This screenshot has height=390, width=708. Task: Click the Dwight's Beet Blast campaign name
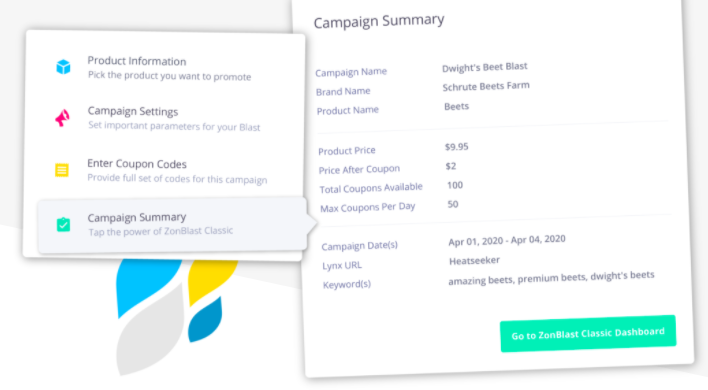pos(484,67)
